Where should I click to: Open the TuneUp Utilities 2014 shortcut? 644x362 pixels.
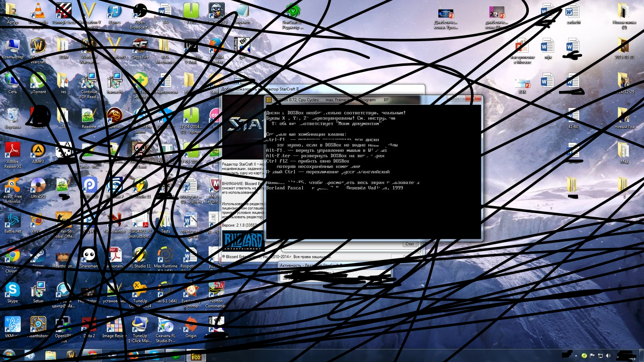point(140,295)
